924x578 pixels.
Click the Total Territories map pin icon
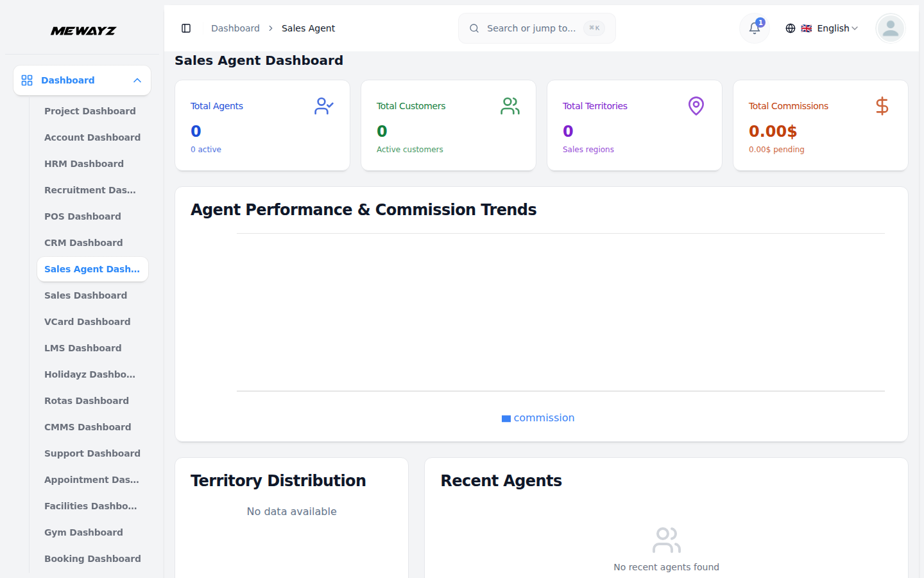point(696,106)
